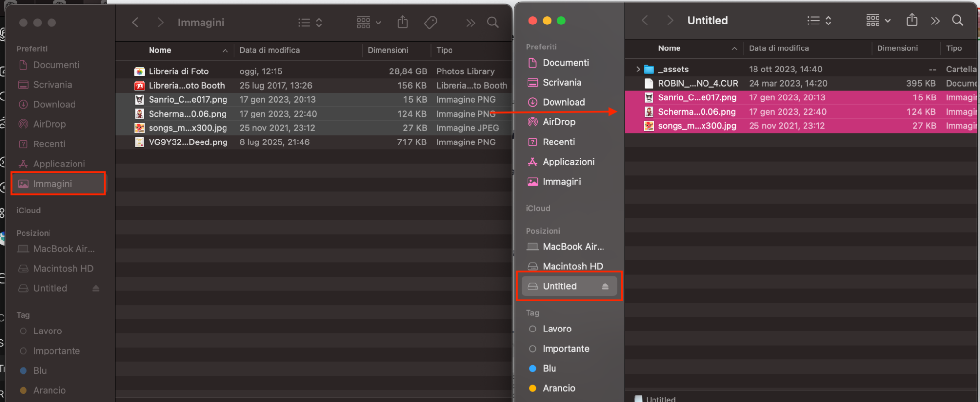Click the share icon in the Untitled window
The height and width of the screenshot is (402, 980).
(x=912, y=20)
